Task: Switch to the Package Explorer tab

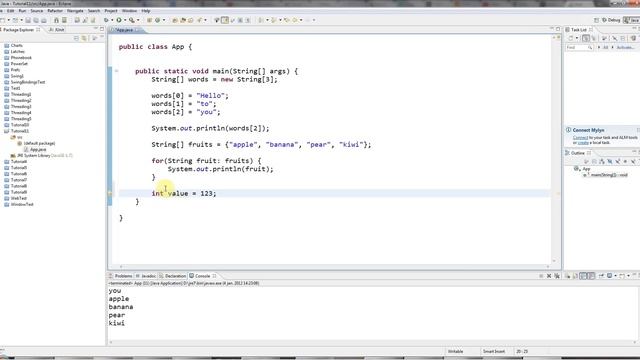Action: 18,30
